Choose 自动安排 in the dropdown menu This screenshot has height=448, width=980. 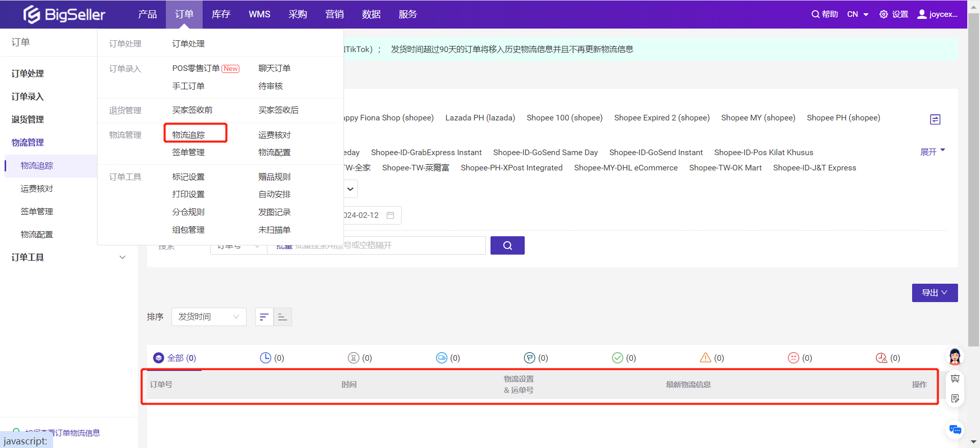coord(275,194)
